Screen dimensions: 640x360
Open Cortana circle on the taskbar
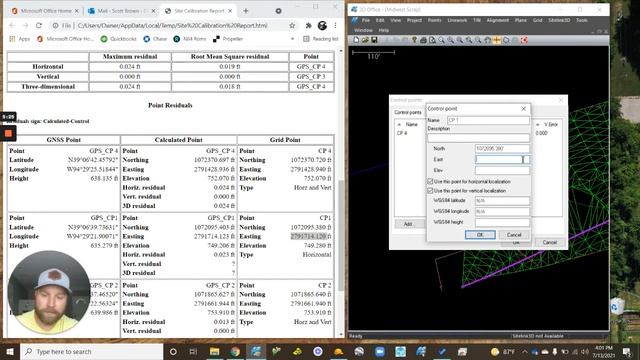coord(173,351)
